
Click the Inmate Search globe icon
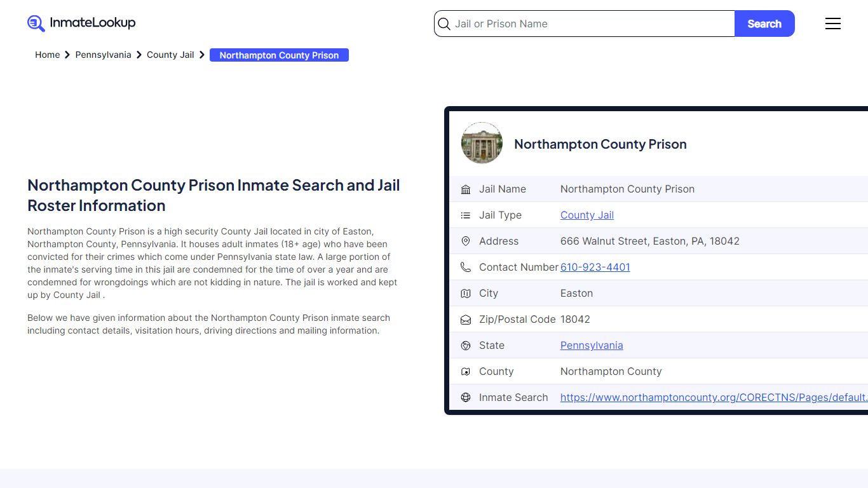[466, 398]
